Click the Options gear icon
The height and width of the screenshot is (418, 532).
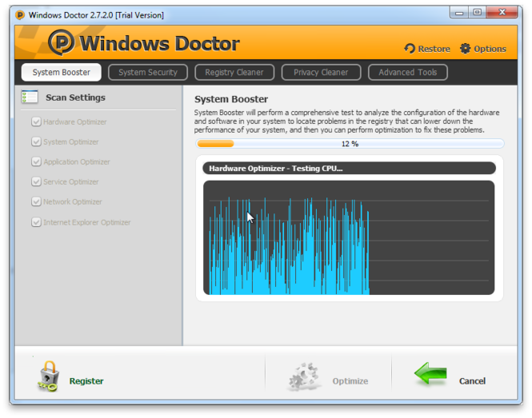click(465, 49)
